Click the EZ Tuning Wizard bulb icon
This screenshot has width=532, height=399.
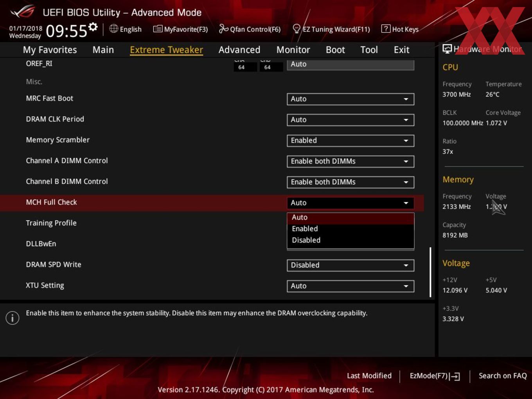tap(297, 29)
